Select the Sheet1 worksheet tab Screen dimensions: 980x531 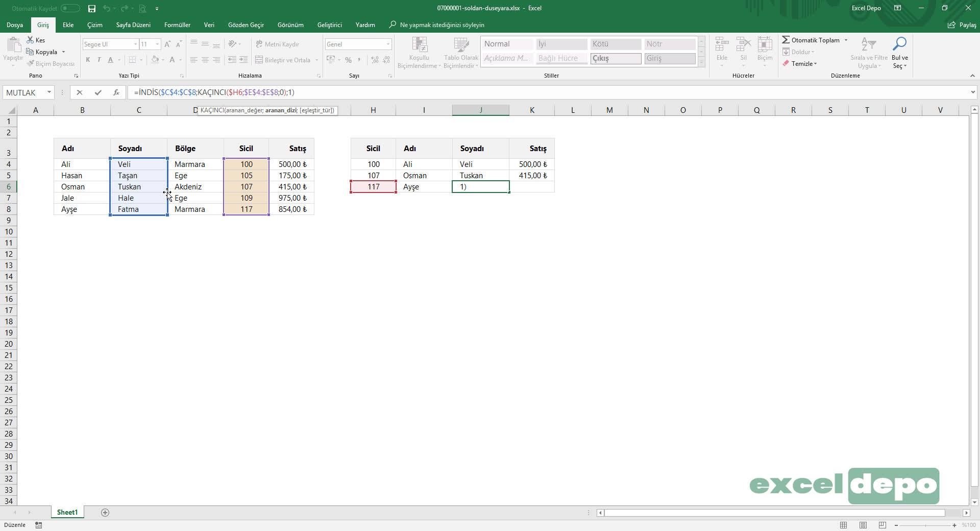pyautogui.click(x=67, y=512)
